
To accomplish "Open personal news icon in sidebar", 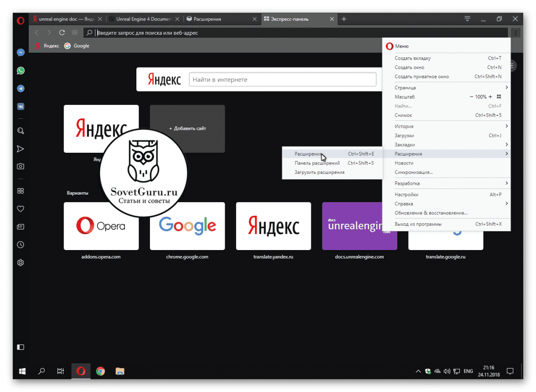I will tap(21, 227).
